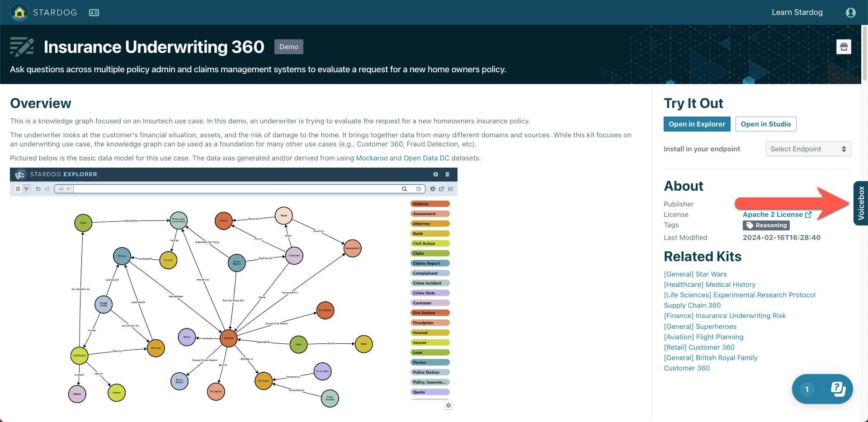The width and height of the screenshot is (868, 422).
Task: Click the open-external icon in Explorer toolbar
Action: pyautogui.click(x=441, y=189)
